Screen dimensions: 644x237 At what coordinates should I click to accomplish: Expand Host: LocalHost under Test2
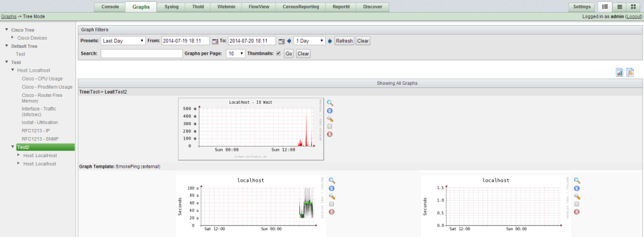click(x=18, y=155)
